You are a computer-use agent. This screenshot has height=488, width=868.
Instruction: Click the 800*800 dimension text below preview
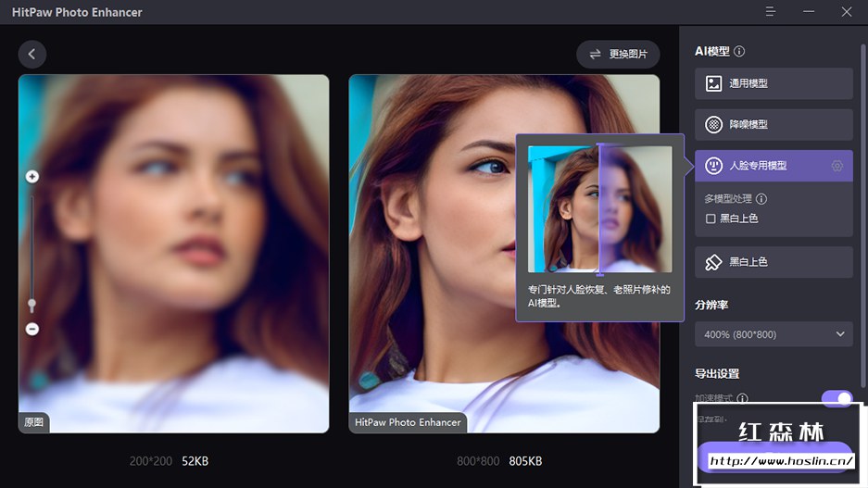(x=478, y=461)
